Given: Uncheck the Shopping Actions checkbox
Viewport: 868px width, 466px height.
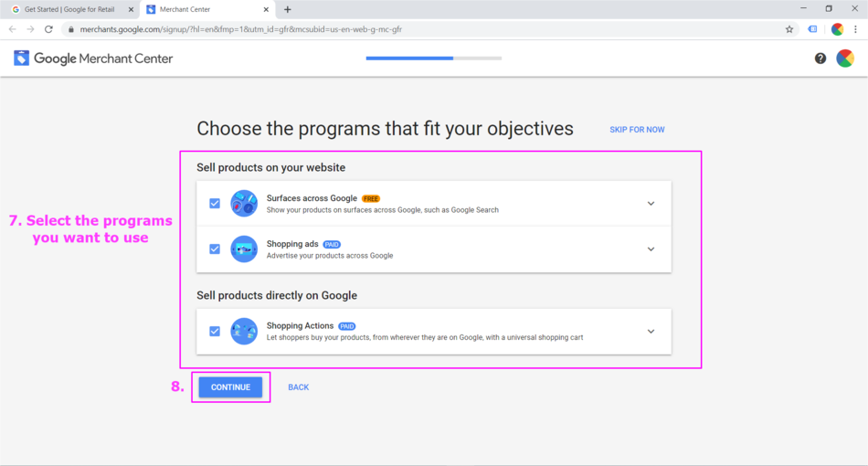Looking at the screenshot, I should click(215, 332).
